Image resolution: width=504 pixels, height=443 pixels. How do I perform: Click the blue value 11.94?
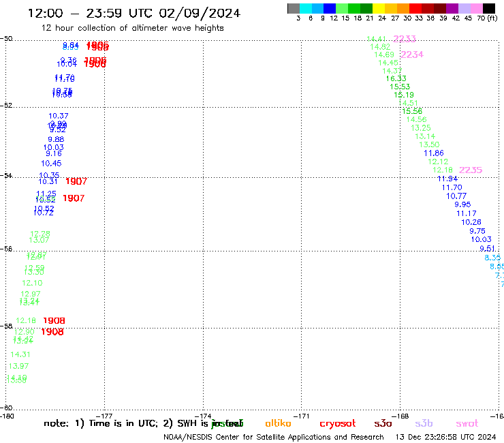(x=447, y=179)
